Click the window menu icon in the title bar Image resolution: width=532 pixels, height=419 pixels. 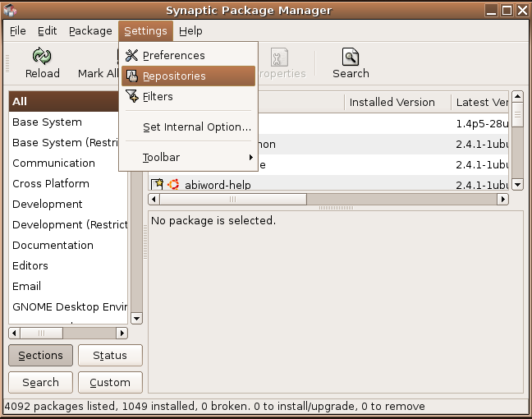click(x=11, y=11)
